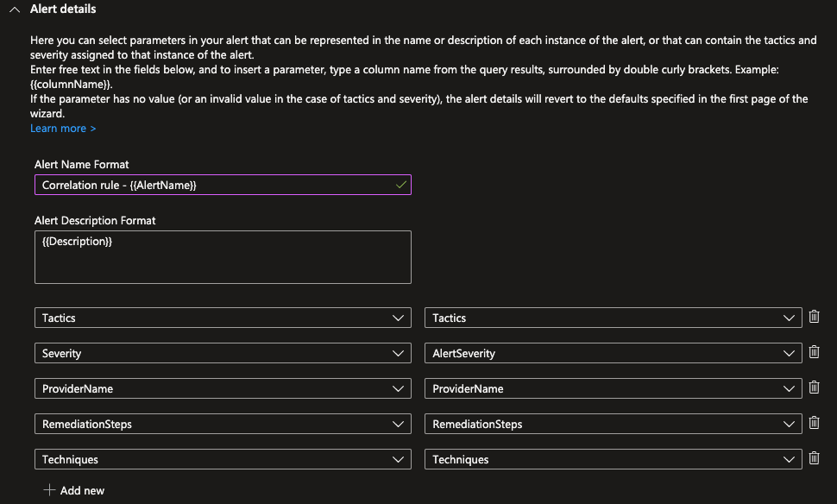Viewport: 837px width, 504px height.
Task: Open the left Techniques property dropdown
Action: 223,459
